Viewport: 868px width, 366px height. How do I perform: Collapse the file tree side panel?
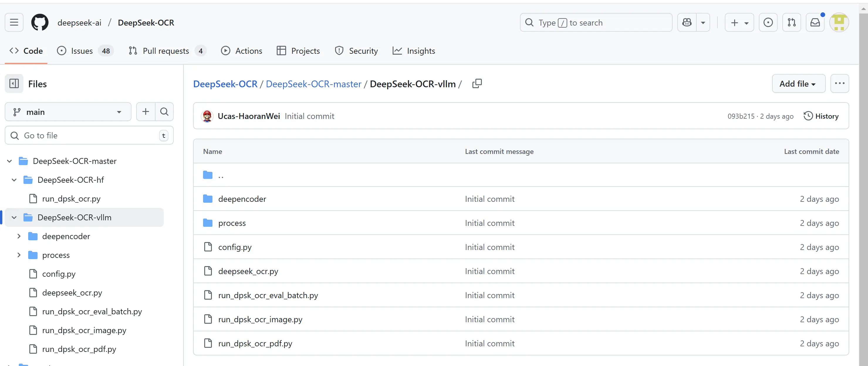coord(14,84)
